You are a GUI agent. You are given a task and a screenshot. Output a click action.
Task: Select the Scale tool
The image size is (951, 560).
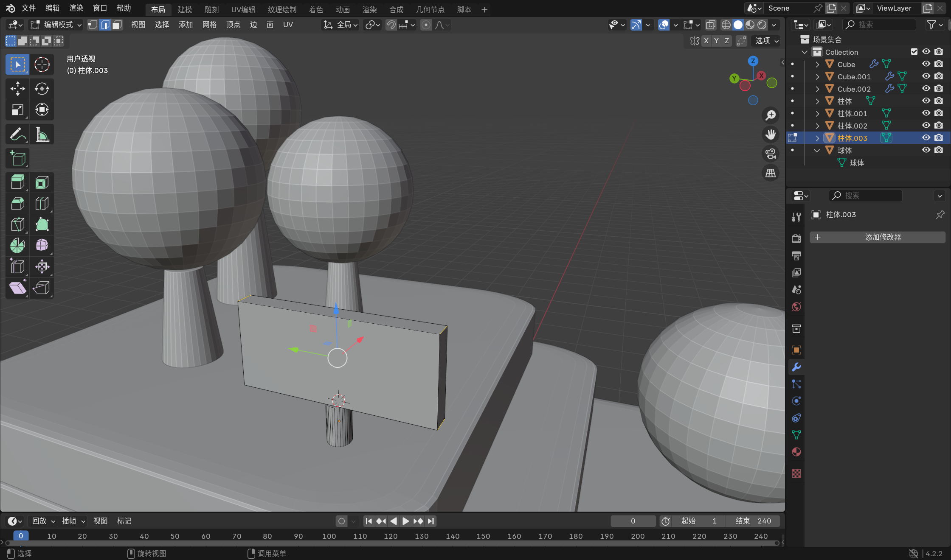coord(17,110)
